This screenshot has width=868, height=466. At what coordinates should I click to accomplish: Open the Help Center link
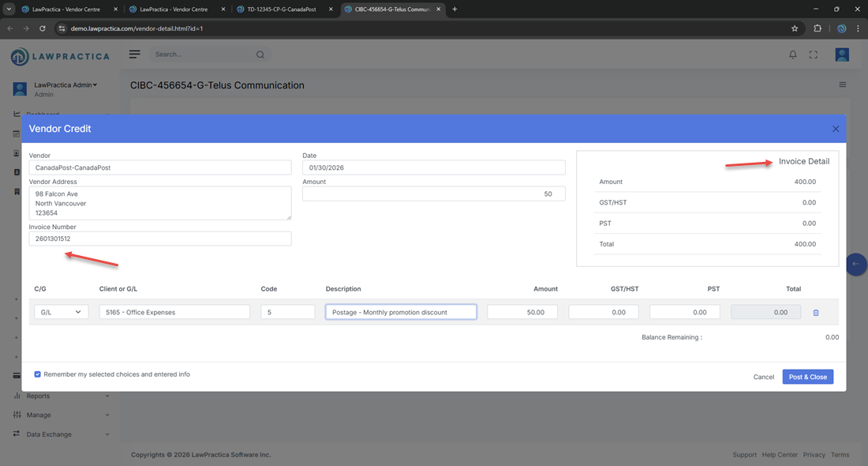click(780, 455)
